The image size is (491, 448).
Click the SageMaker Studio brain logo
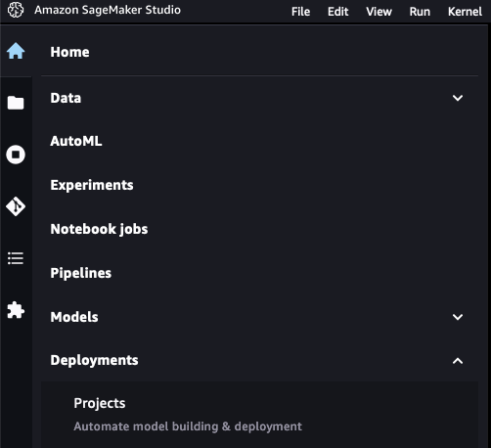click(x=16, y=10)
